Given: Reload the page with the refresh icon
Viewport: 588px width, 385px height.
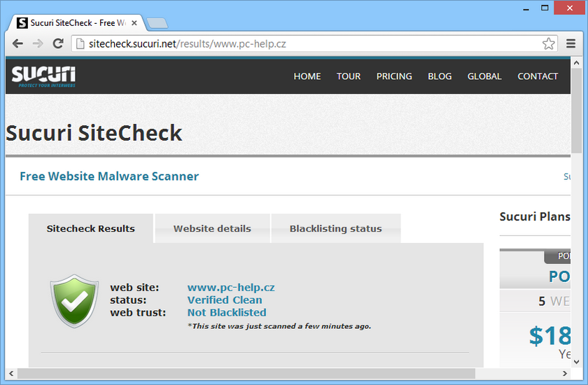Looking at the screenshot, I should (57, 44).
